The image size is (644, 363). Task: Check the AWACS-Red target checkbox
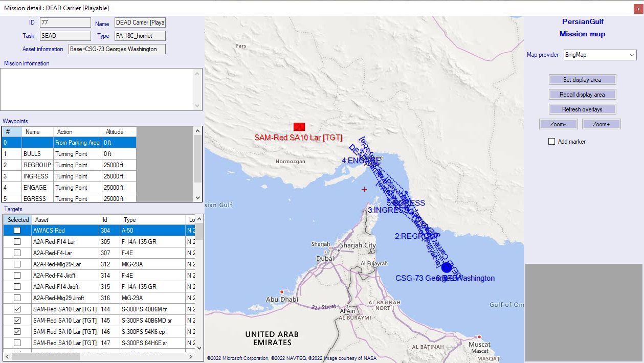17,231
